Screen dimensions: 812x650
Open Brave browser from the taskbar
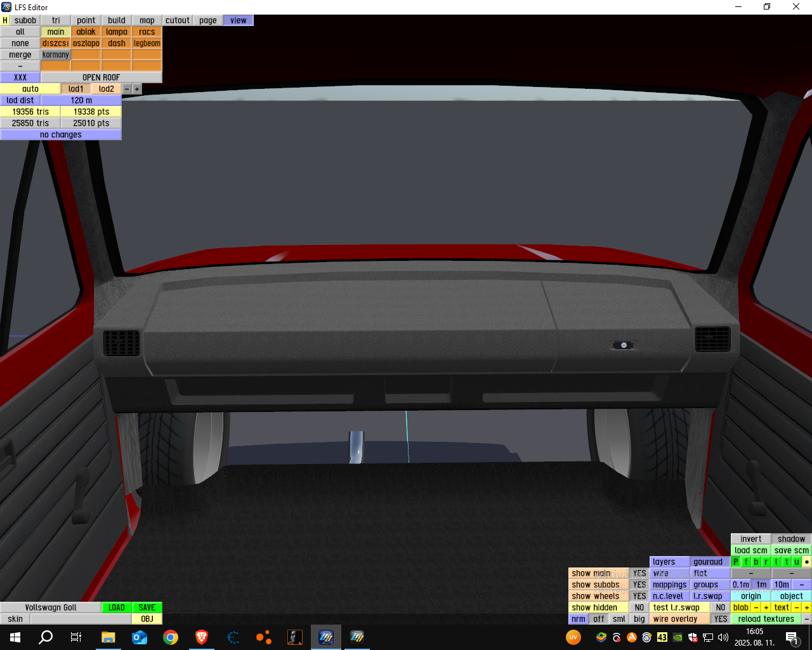tap(202, 637)
